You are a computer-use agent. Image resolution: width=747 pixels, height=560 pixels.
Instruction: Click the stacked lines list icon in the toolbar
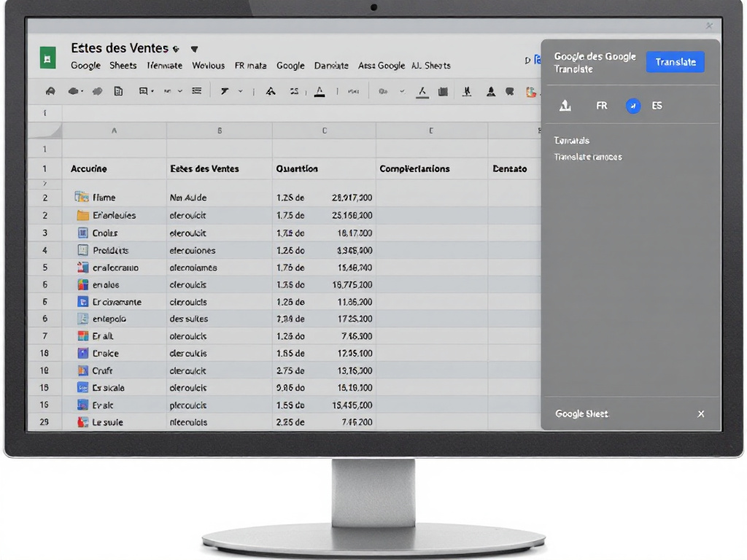pos(196,91)
